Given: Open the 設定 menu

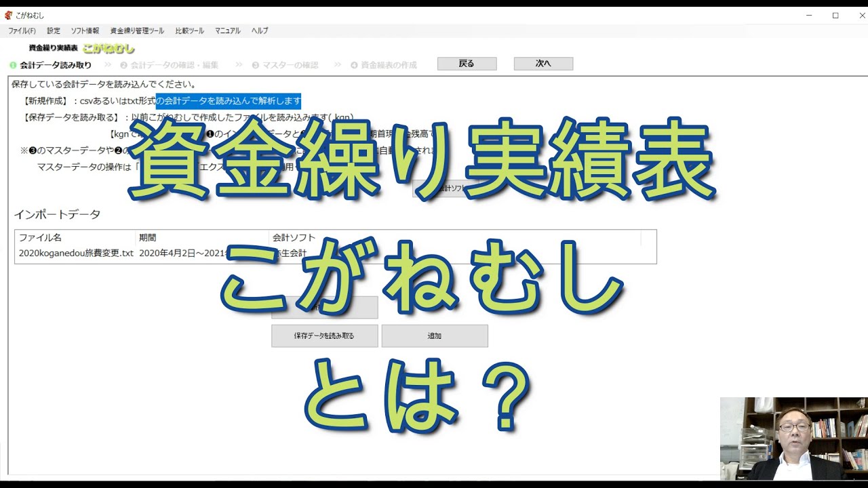Looking at the screenshot, I should [x=54, y=30].
